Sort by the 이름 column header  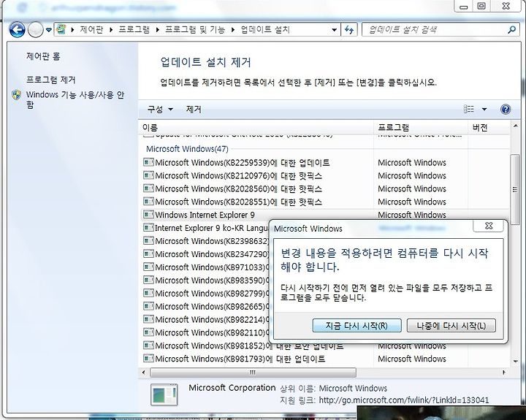point(256,128)
